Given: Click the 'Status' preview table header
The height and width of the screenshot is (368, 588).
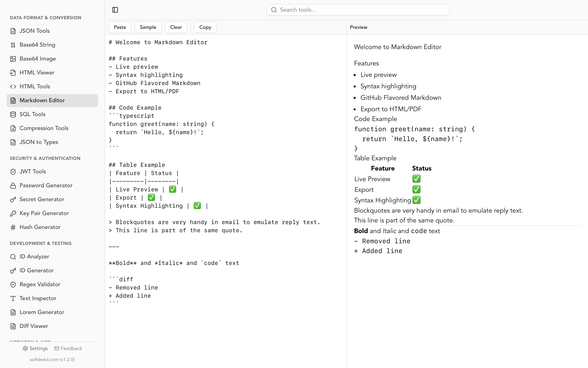Looking at the screenshot, I should [422, 168].
